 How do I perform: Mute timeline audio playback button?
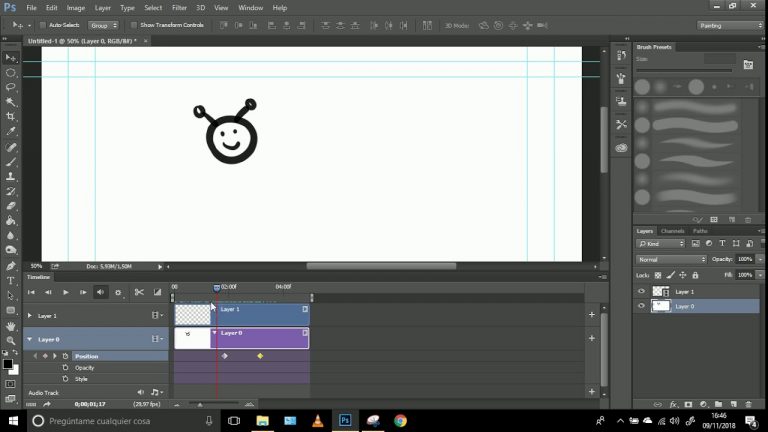[100, 292]
